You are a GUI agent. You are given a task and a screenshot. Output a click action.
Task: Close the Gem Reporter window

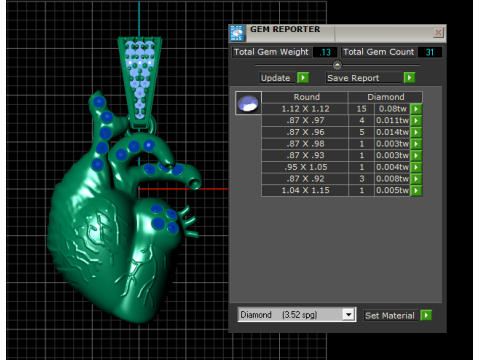[x=438, y=32]
